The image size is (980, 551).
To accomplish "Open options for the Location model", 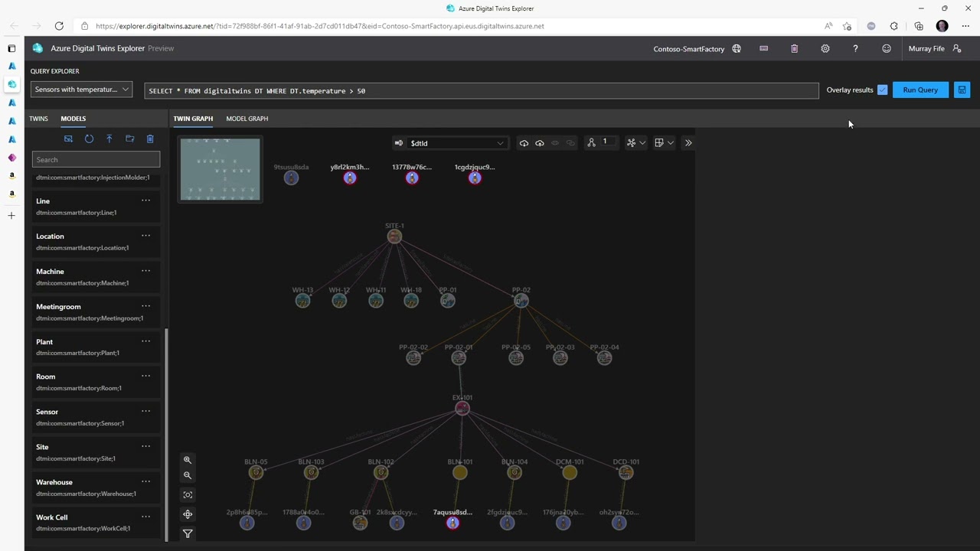I will [x=145, y=236].
